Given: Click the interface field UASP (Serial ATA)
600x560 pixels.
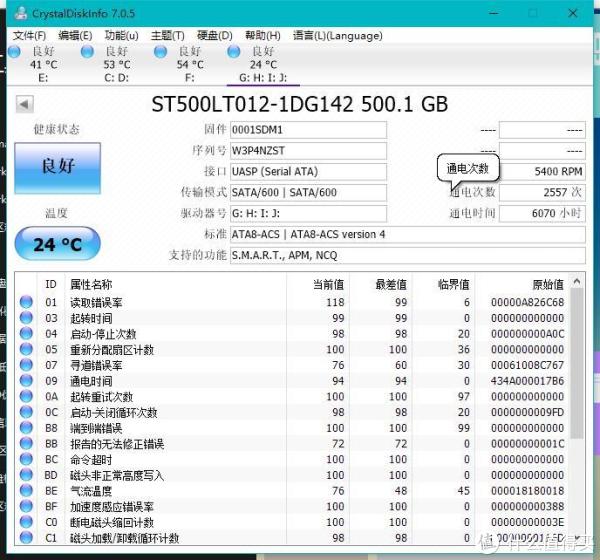Looking at the screenshot, I should click(308, 171).
